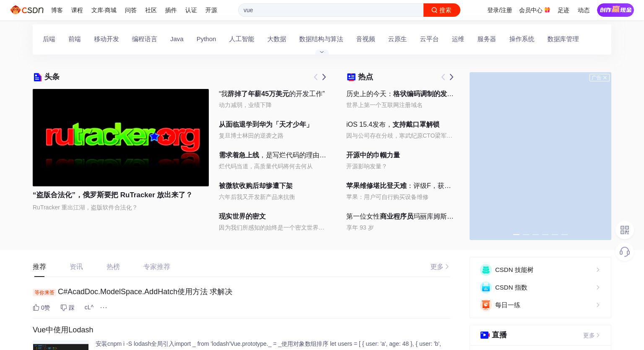Viewport: 644px width, 350px height.
Task: Open 开源 in top navigation
Action: [x=211, y=10]
